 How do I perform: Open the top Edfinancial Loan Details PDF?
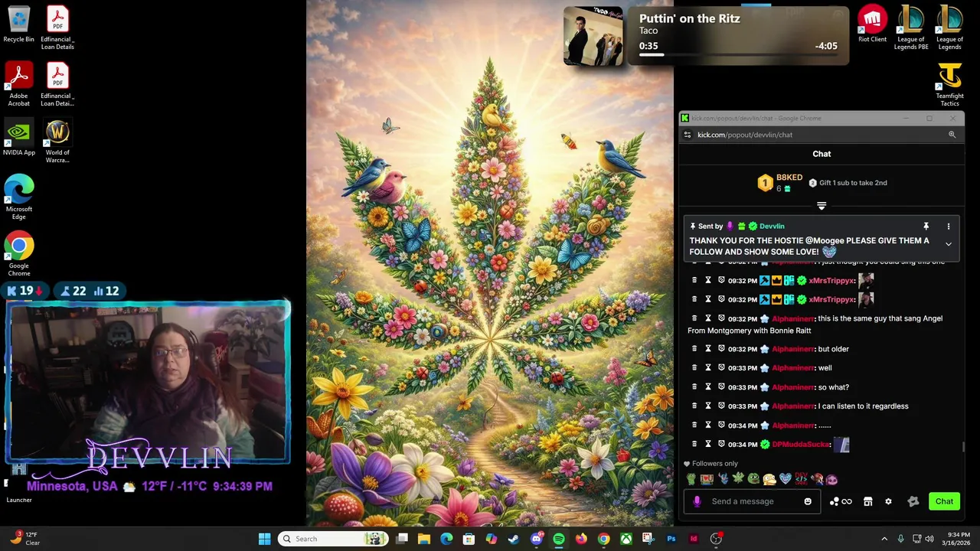coord(57,28)
